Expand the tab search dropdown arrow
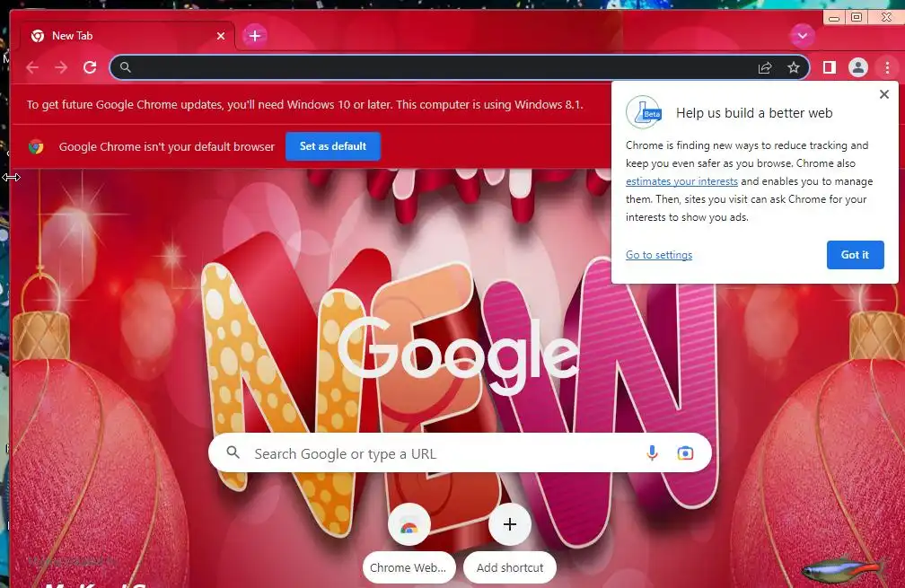The width and height of the screenshot is (905, 588). tap(803, 36)
